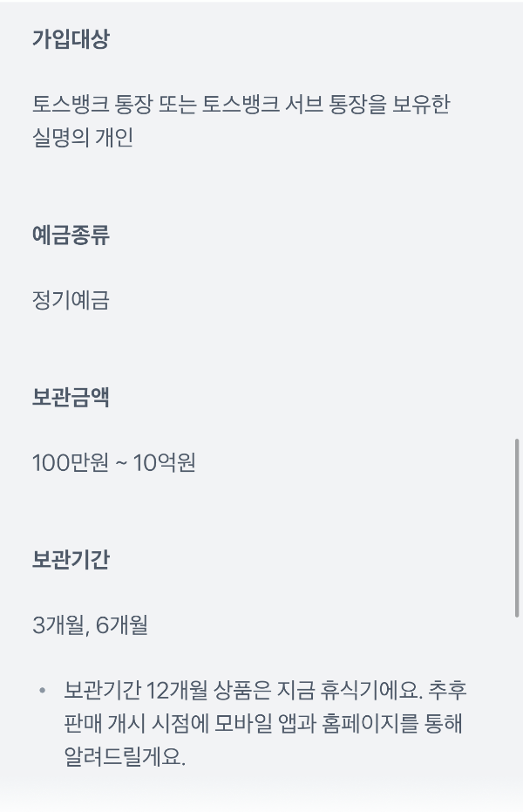Click the 정기예금 value
Viewport: 523px width, 812px height.
[x=71, y=300]
